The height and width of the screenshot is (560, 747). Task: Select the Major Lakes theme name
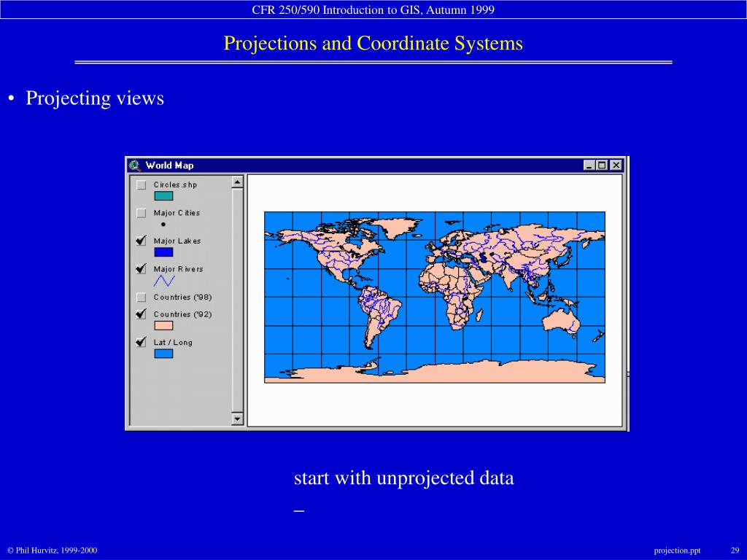pos(177,241)
